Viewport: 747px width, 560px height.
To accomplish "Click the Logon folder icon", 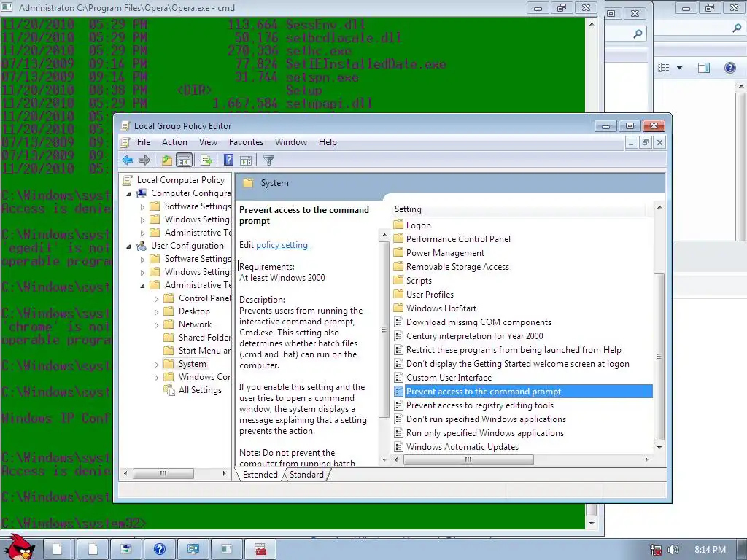I will tap(398, 225).
